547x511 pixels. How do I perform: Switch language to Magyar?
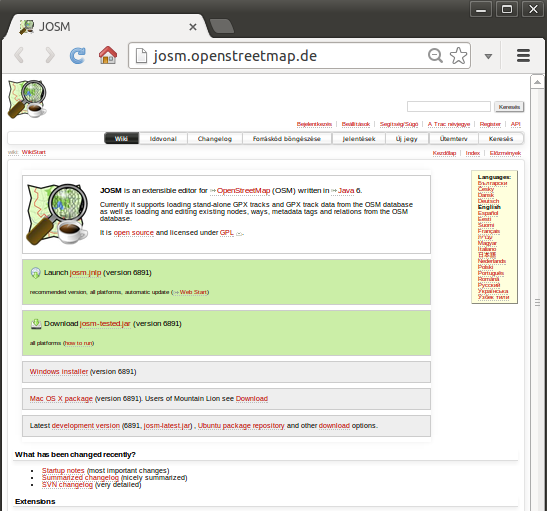tap(487, 243)
